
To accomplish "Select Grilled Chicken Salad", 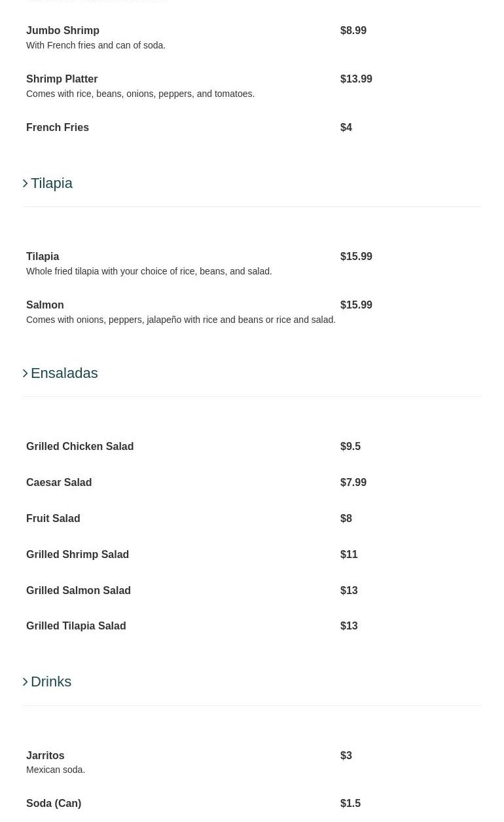I will [x=80, y=447].
